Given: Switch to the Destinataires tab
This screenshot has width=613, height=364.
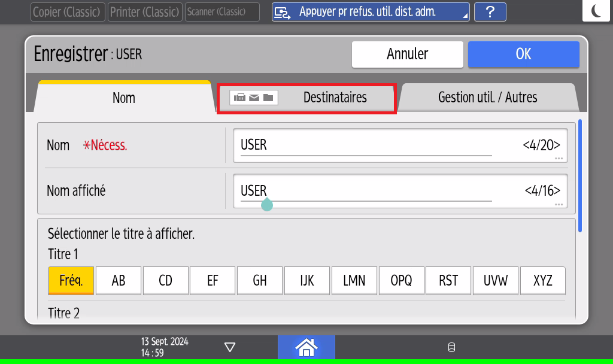Looking at the screenshot, I should 306,98.
